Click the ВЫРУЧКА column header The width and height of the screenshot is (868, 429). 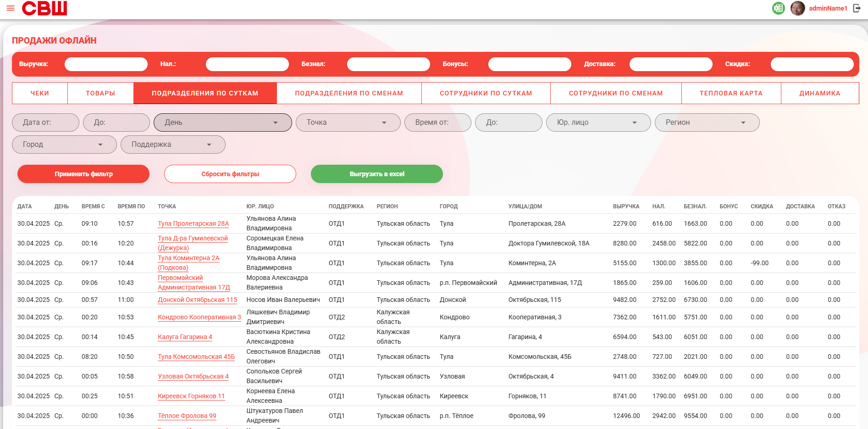(626, 206)
